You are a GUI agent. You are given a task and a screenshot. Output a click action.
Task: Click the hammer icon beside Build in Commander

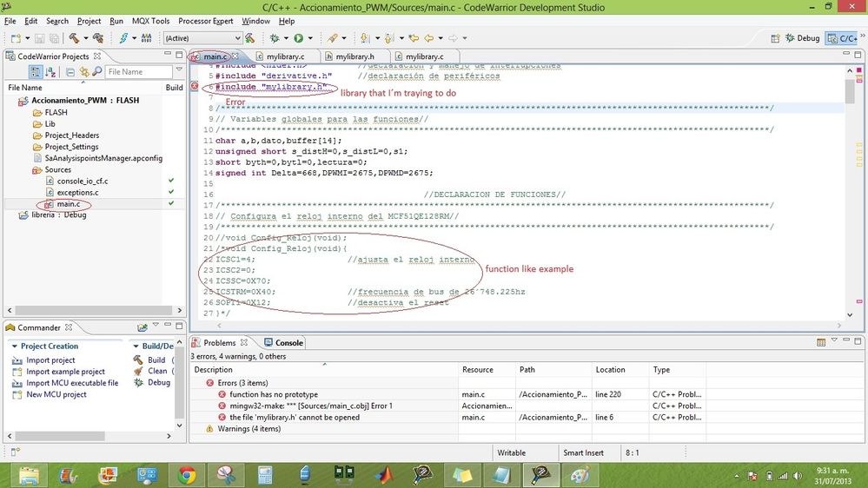[x=138, y=359]
